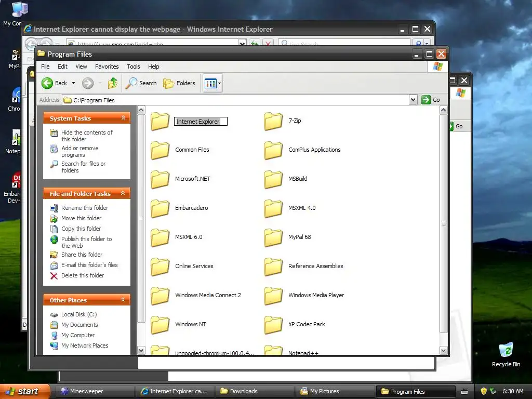Select the Windows Media Connect 2 folder icon

[160, 296]
